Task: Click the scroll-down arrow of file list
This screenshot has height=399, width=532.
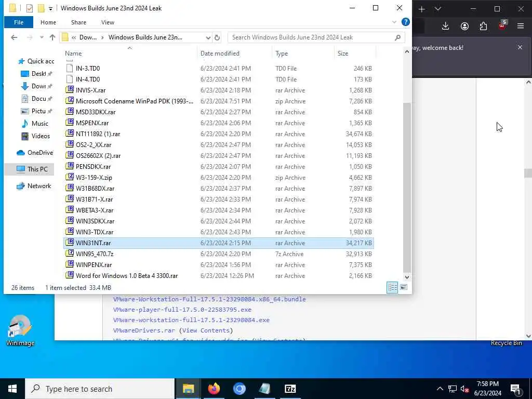Action: pos(407,277)
